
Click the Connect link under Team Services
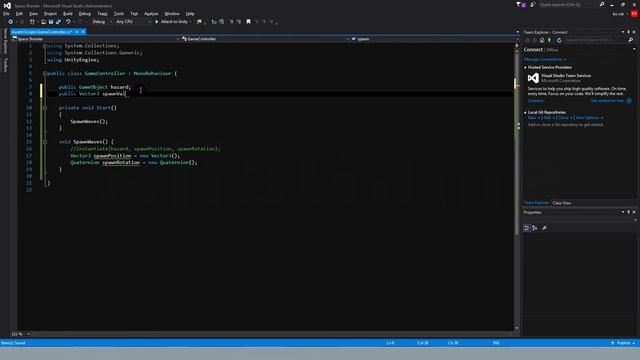[x=536, y=100]
